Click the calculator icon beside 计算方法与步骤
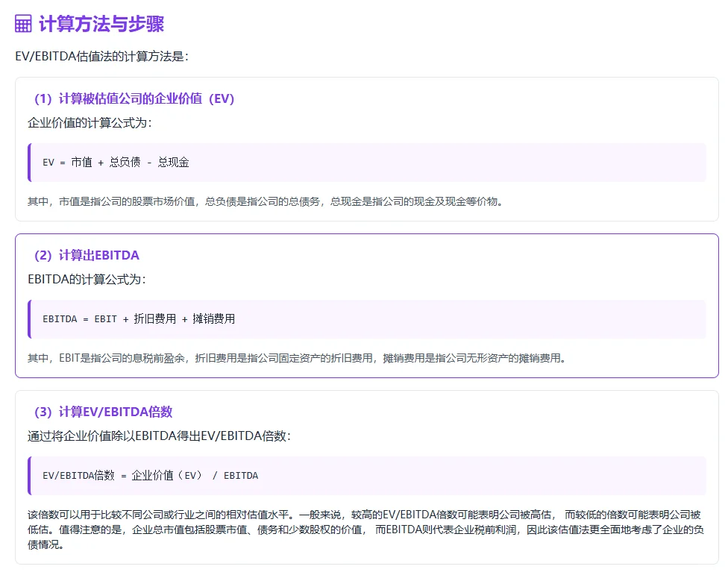The image size is (728, 575). (22, 24)
